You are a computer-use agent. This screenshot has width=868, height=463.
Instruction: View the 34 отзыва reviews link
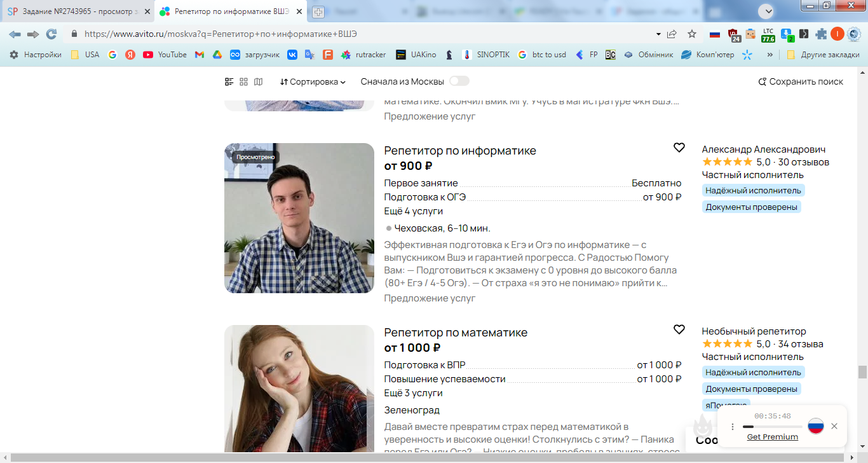tap(801, 344)
